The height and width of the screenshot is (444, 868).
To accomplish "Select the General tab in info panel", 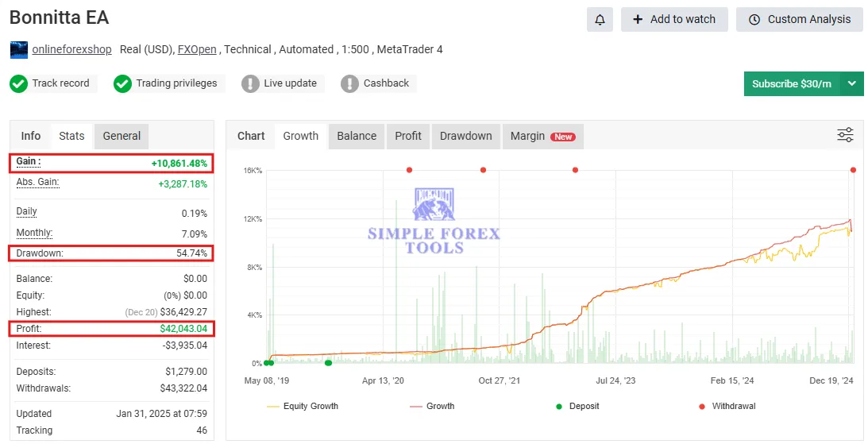I will click(x=122, y=136).
